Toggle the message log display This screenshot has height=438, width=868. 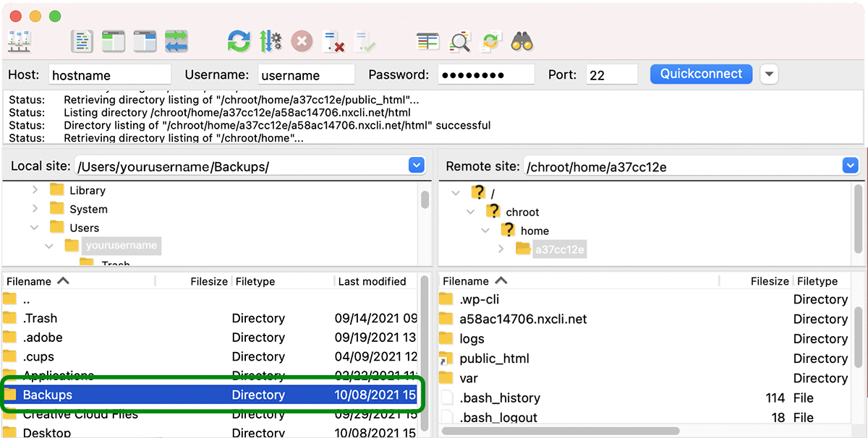point(82,41)
